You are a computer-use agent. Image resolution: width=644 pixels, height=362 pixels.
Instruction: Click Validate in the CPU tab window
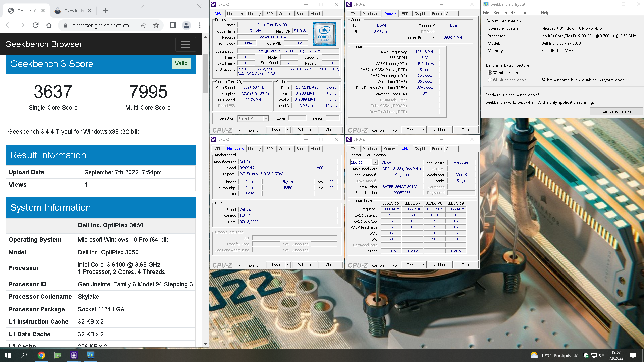tap(304, 130)
